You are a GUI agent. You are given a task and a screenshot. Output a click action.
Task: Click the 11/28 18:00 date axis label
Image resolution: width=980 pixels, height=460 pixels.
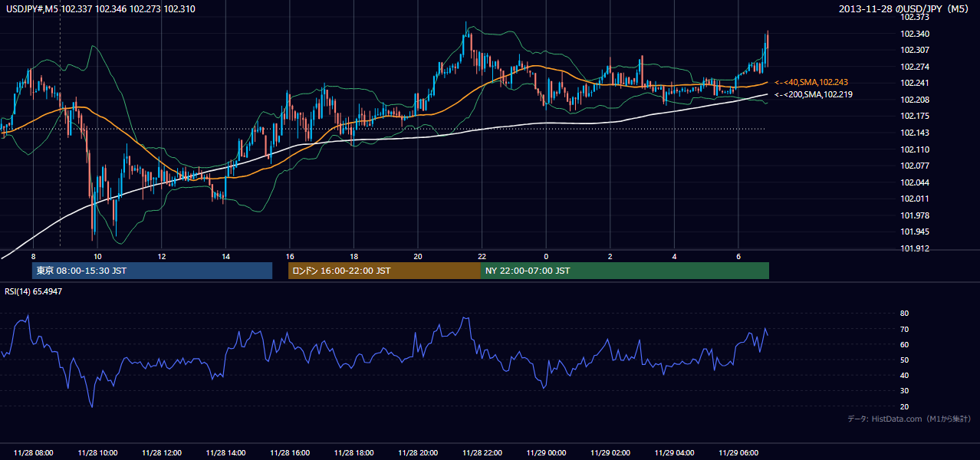354,453
